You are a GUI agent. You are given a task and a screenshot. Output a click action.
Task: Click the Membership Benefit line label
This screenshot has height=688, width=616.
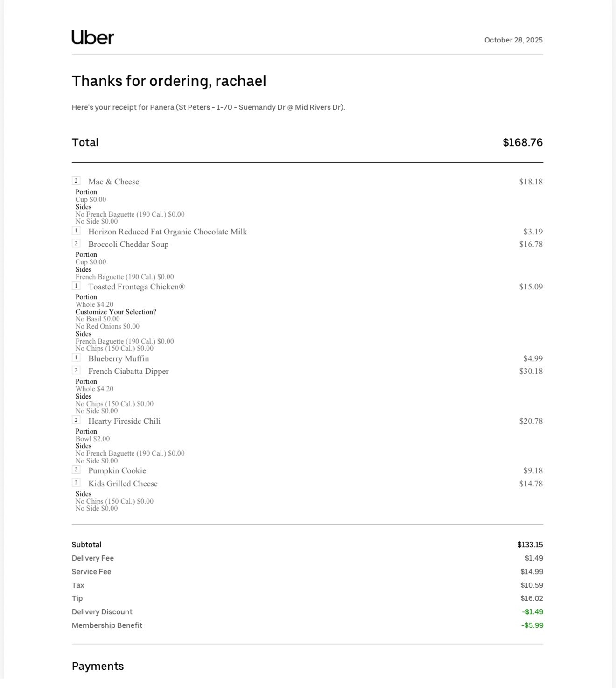[x=107, y=625]
